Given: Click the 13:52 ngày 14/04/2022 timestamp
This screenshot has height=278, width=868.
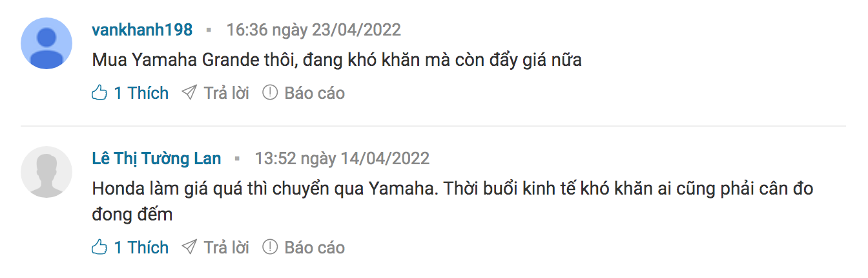Looking at the screenshot, I should click(342, 158).
